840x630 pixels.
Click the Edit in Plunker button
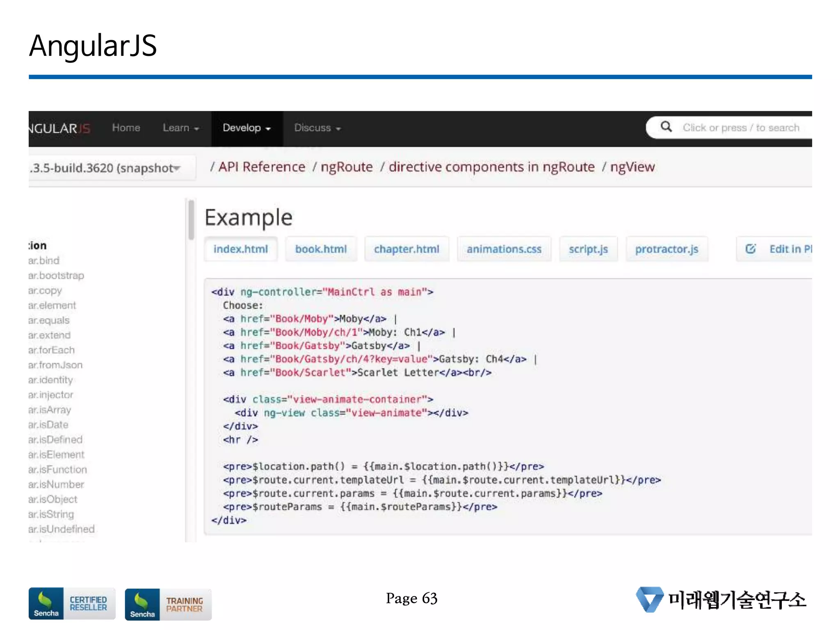pos(774,249)
